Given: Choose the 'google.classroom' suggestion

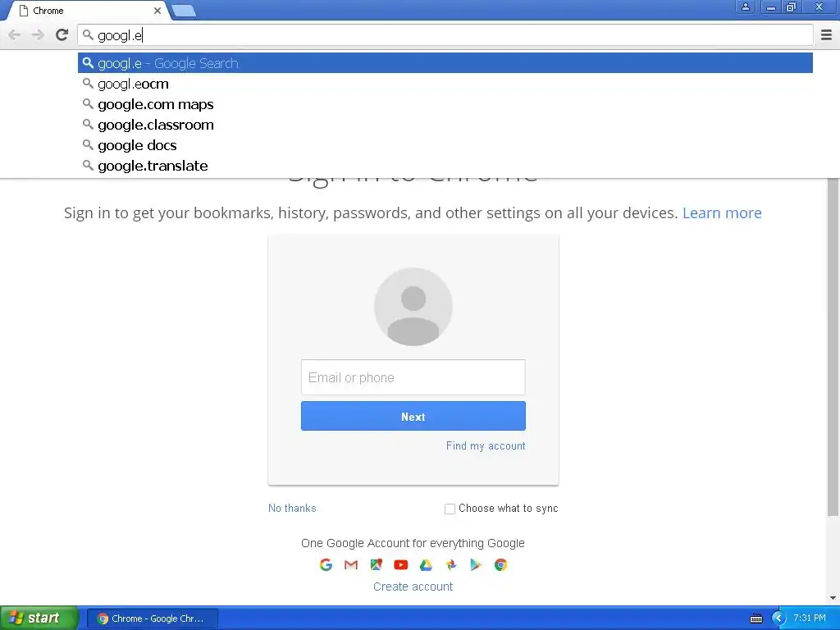Looking at the screenshot, I should [445, 125].
